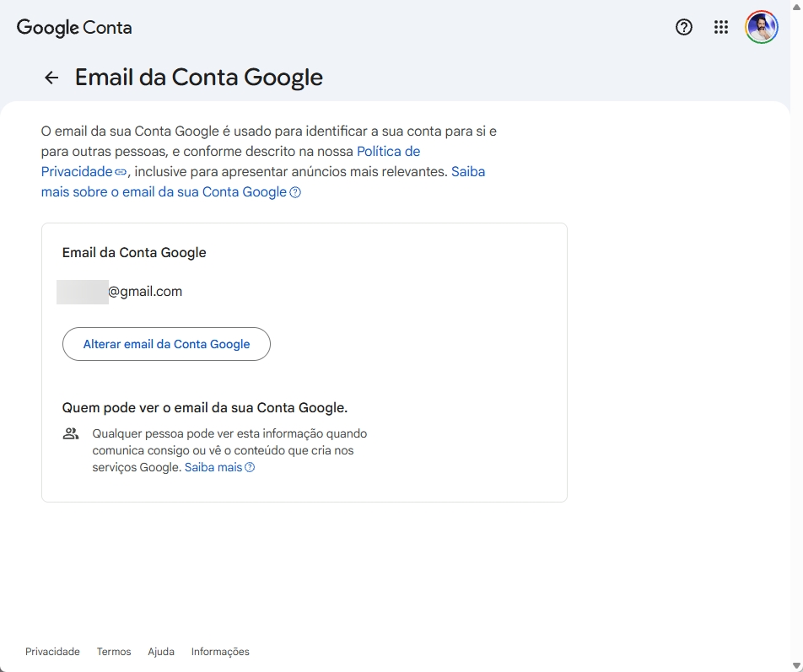Click the Google Conta logo

point(74,28)
